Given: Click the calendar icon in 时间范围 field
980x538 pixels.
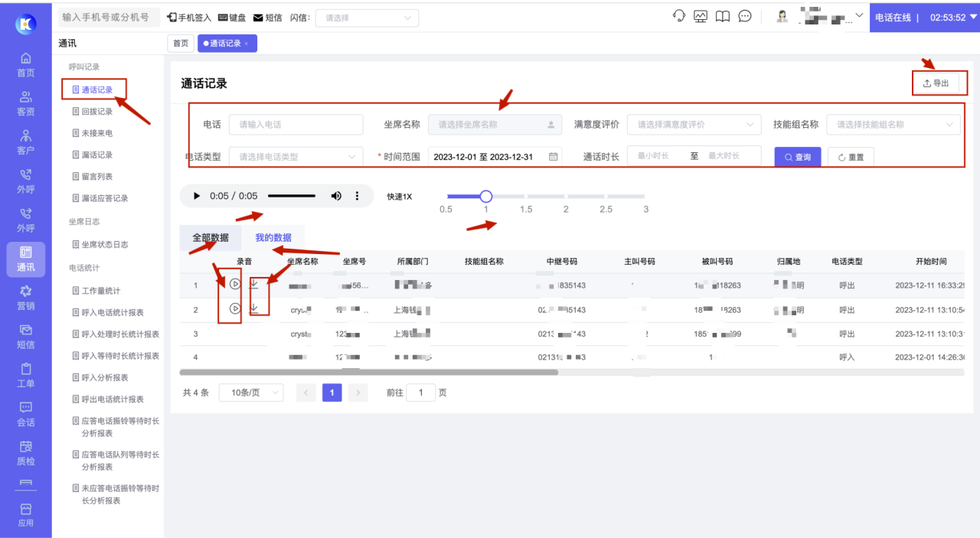Looking at the screenshot, I should 554,156.
